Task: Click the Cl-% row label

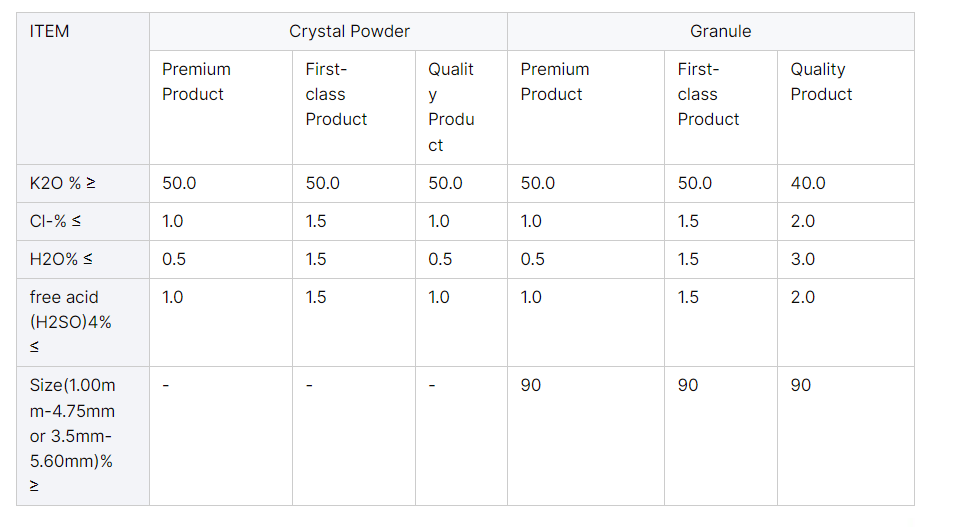Action: coord(56,222)
